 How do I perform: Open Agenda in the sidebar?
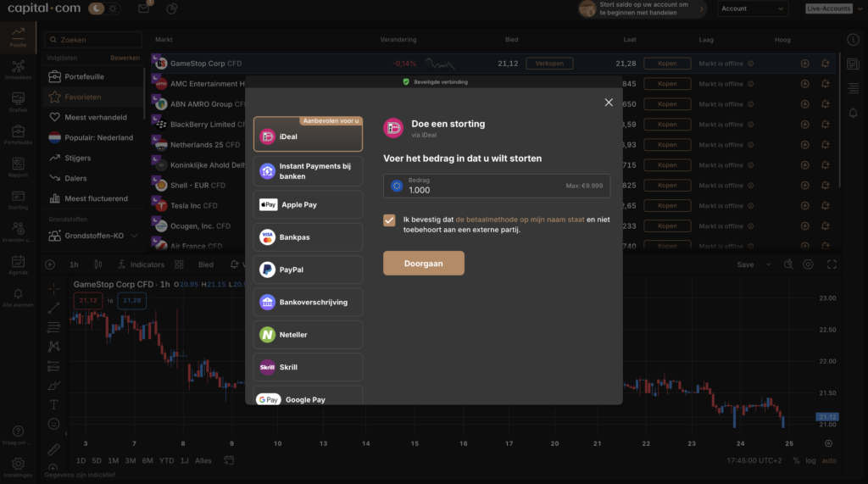pos(18,265)
